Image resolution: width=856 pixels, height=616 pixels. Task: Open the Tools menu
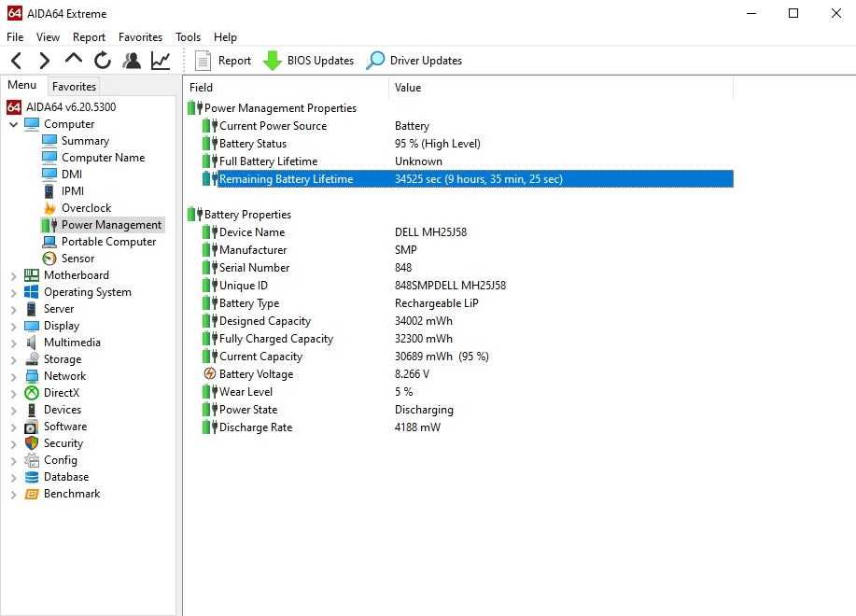click(188, 37)
